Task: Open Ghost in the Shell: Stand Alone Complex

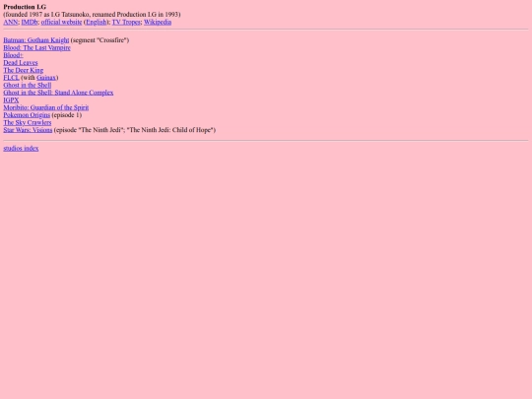Action: (58, 93)
